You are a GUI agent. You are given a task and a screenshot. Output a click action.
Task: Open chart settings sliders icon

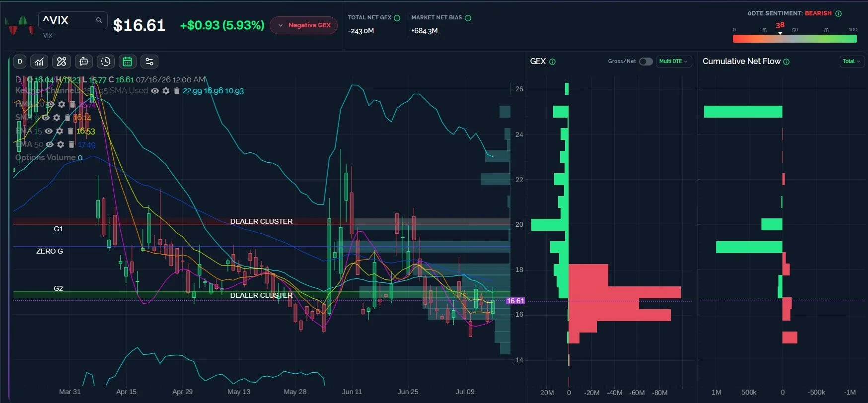149,62
